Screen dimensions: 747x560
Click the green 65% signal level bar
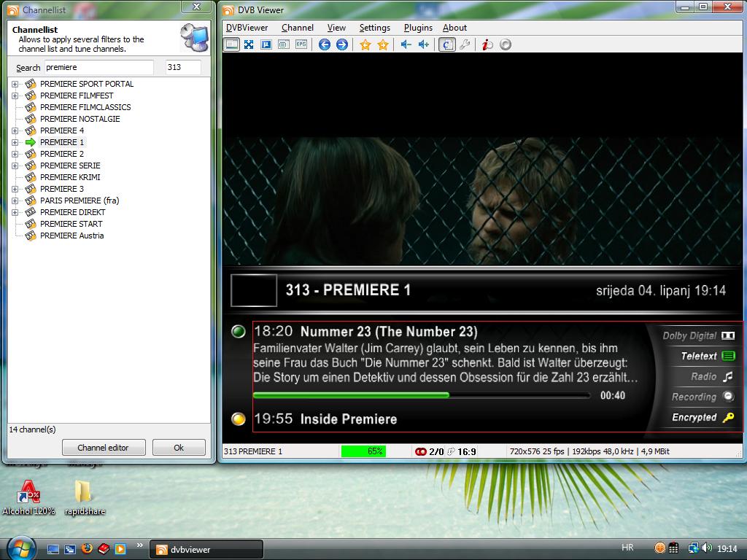(x=363, y=451)
